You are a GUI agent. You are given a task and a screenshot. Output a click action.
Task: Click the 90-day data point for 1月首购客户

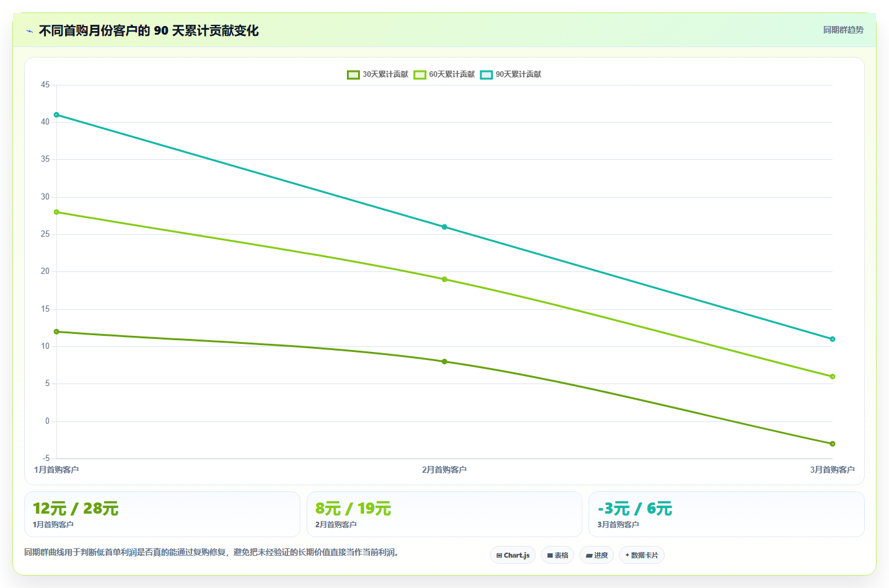pyautogui.click(x=56, y=115)
